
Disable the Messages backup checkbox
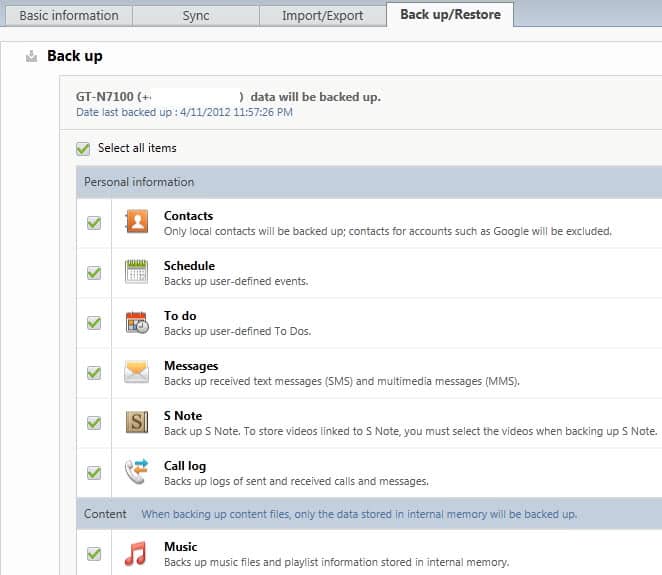click(x=94, y=373)
